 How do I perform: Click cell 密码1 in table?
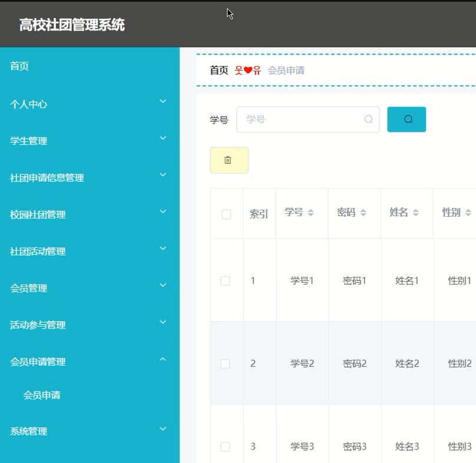tap(355, 280)
